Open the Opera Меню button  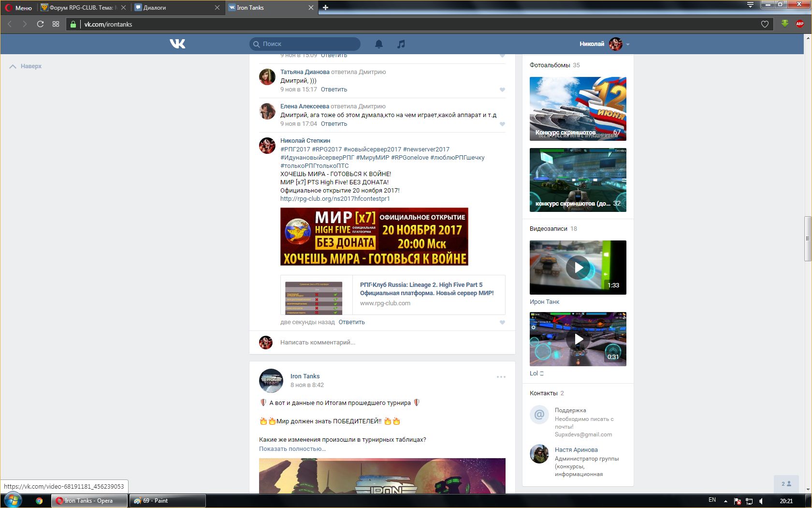pyautogui.click(x=18, y=8)
